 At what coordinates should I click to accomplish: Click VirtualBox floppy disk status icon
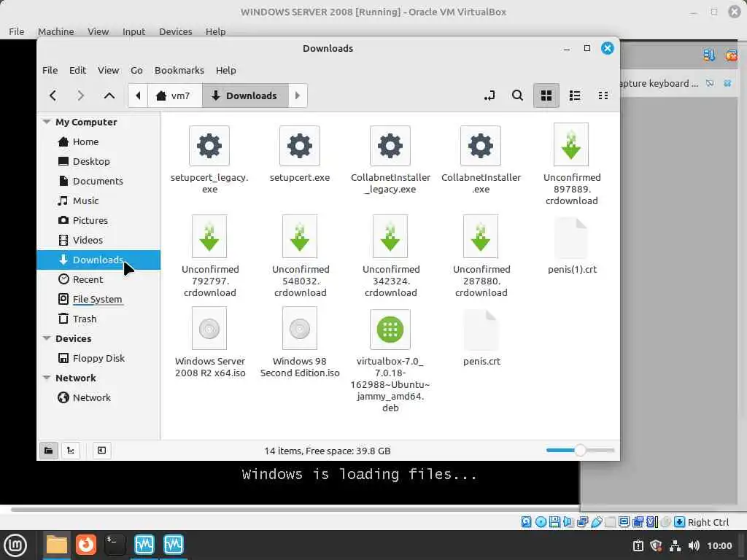pos(554,522)
